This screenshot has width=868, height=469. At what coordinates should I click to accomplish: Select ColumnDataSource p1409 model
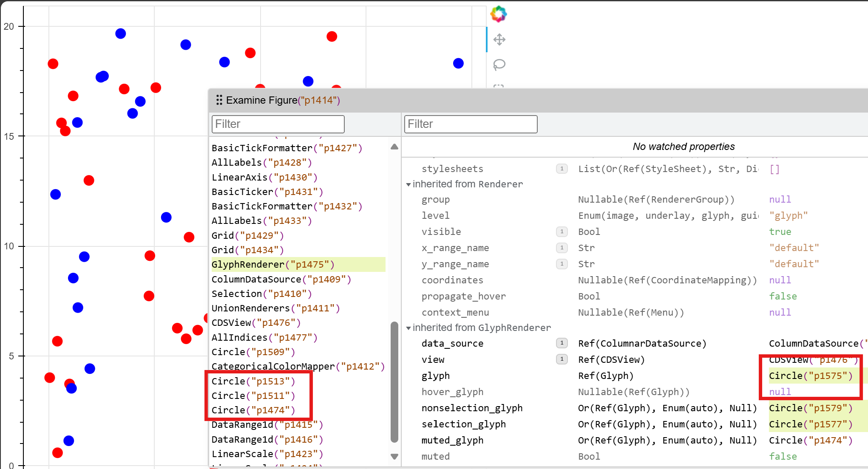281,279
